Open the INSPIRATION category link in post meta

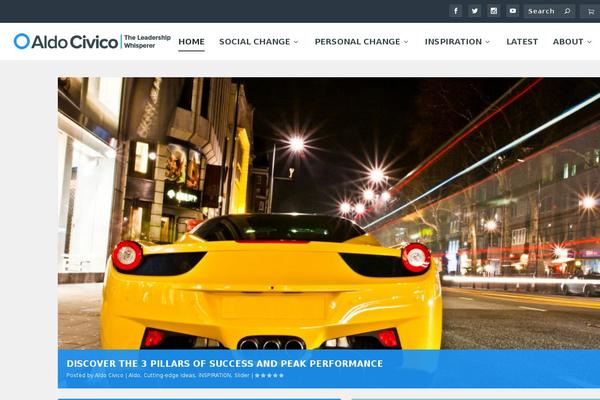(x=215, y=375)
